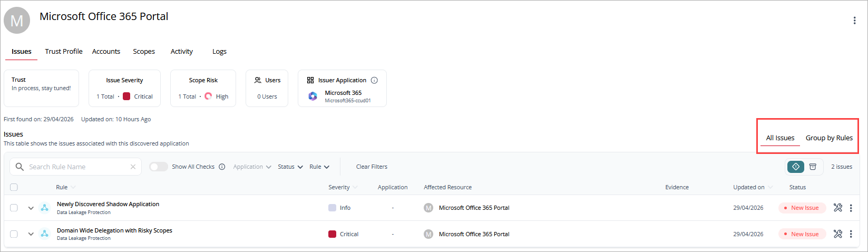Screen dimensions: 868x252
Task: Click the M resource avatar in the Critical row
Action: tap(428, 234)
